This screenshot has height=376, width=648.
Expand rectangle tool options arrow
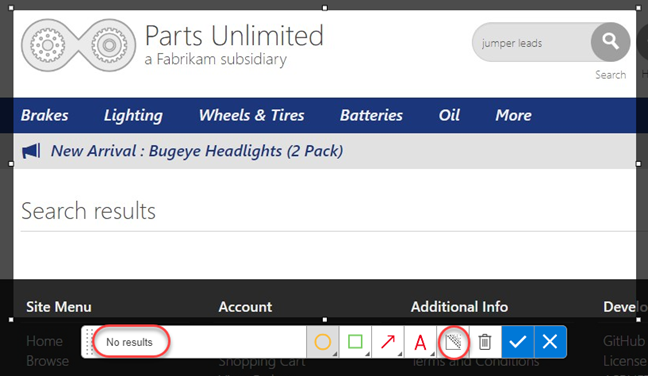(367, 354)
